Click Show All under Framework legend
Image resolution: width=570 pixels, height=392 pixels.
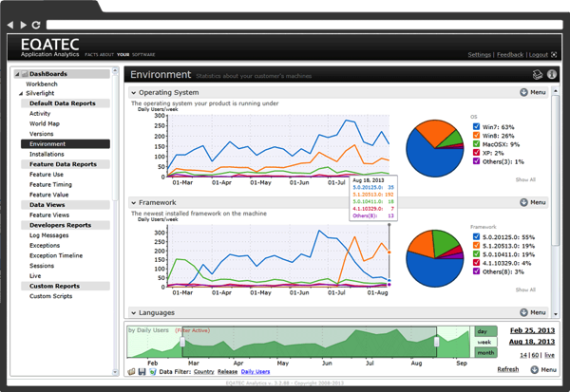[525, 289]
